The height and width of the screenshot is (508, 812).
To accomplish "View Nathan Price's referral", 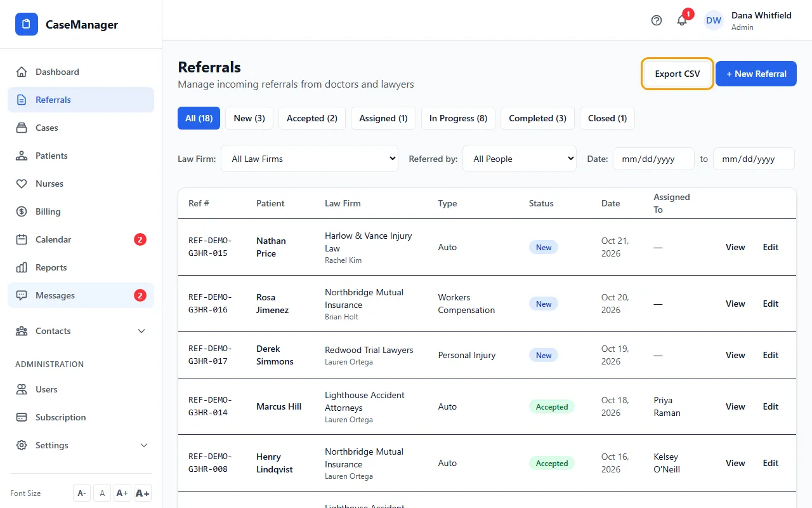I will click(735, 247).
